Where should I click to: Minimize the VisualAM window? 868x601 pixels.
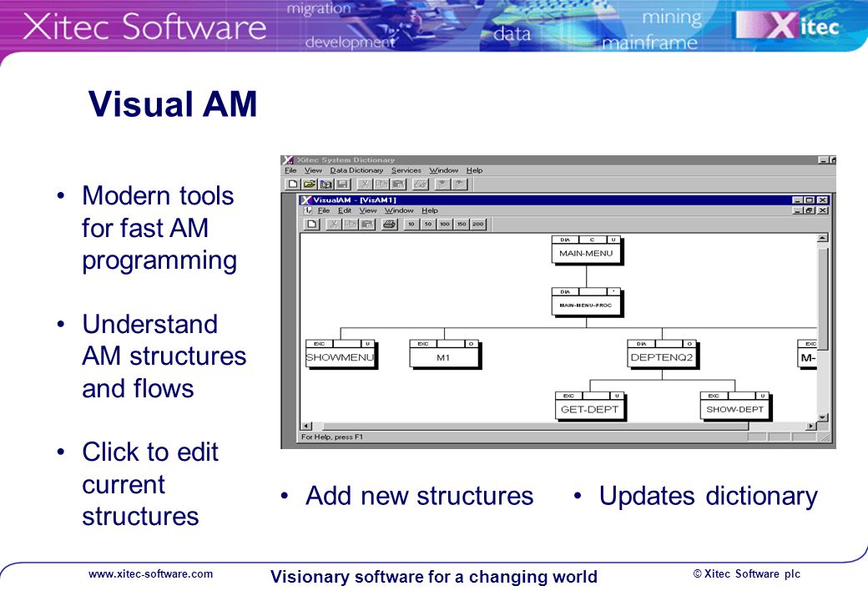(798, 199)
